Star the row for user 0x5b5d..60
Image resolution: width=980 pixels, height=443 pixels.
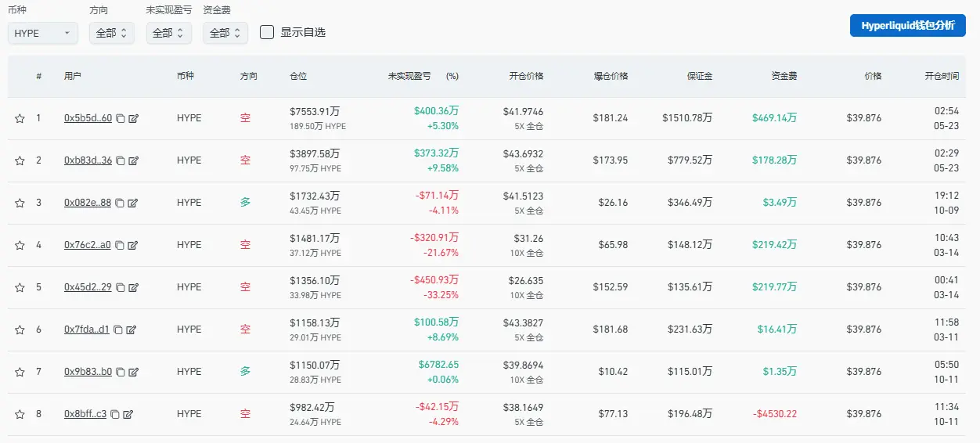20,119
